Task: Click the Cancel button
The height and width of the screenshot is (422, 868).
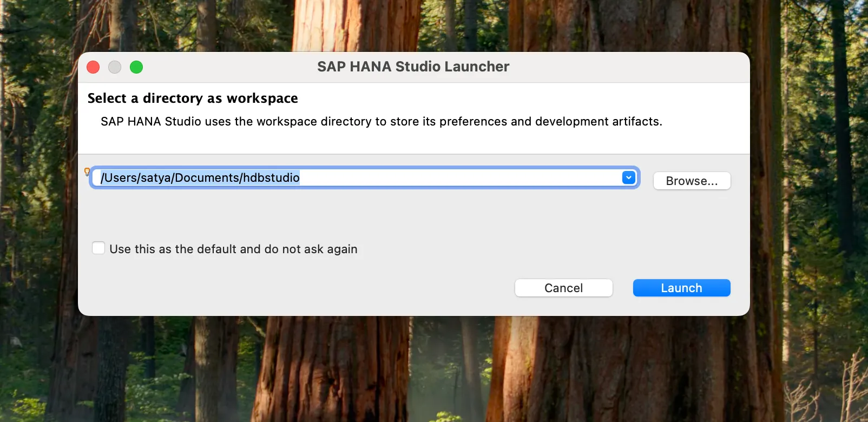Action: click(x=563, y=288)
